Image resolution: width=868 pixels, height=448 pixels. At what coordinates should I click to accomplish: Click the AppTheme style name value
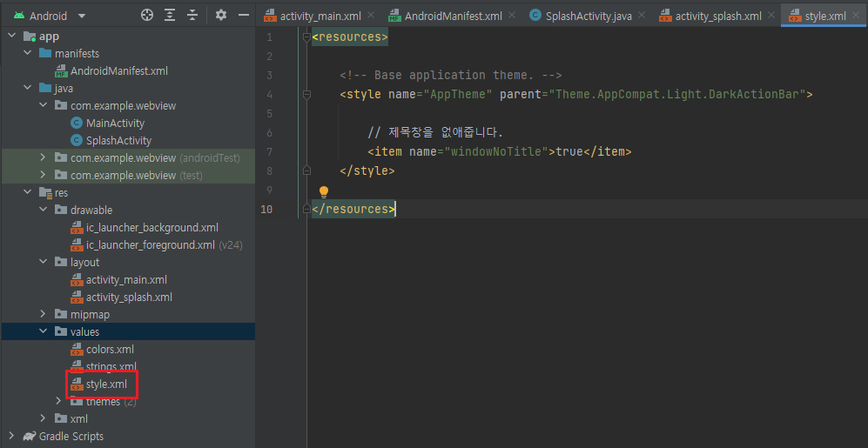pyautogui.click(x=458, y=95)
